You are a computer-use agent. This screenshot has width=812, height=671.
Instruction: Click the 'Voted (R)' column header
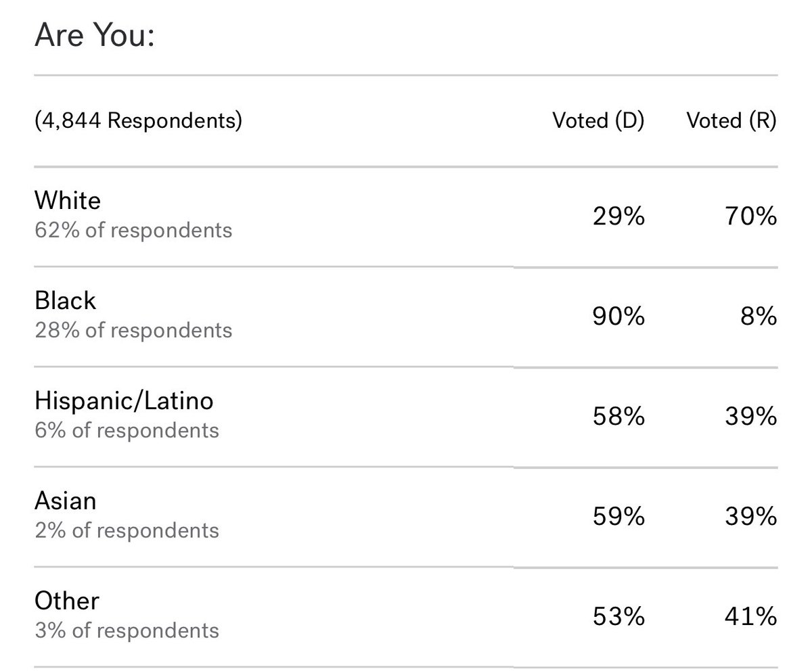click(x=731, y=121)
